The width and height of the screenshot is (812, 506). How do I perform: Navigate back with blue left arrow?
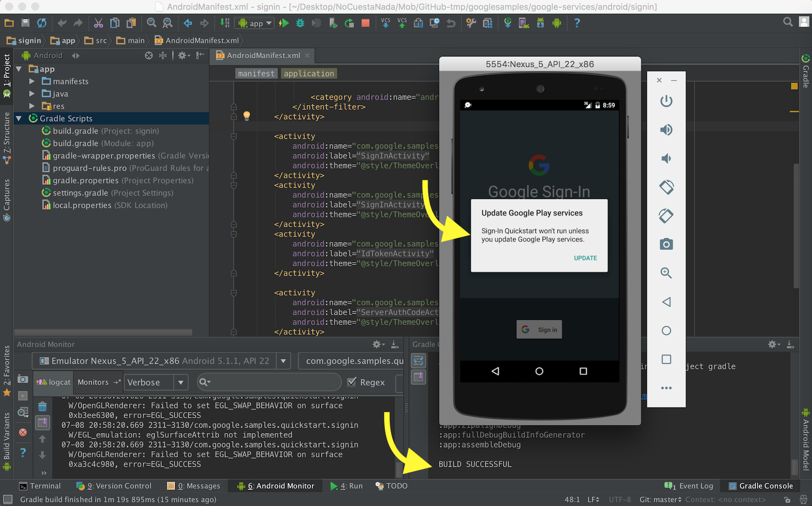coord(188,23)
